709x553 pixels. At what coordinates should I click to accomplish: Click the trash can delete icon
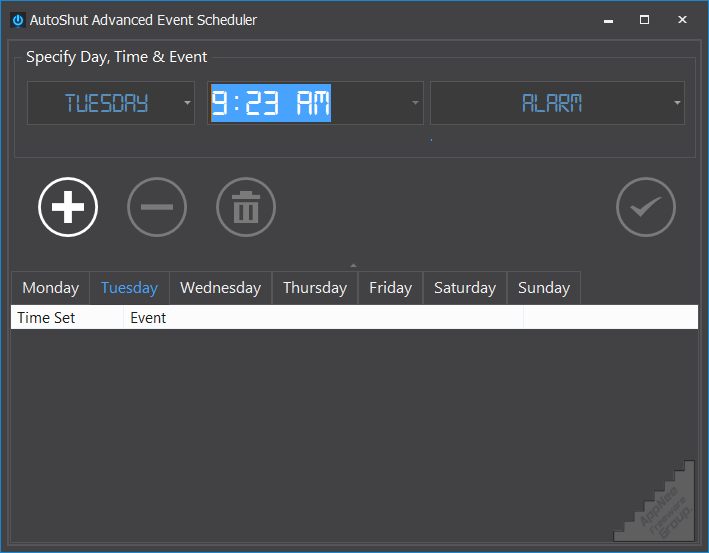tap(246, 207)
